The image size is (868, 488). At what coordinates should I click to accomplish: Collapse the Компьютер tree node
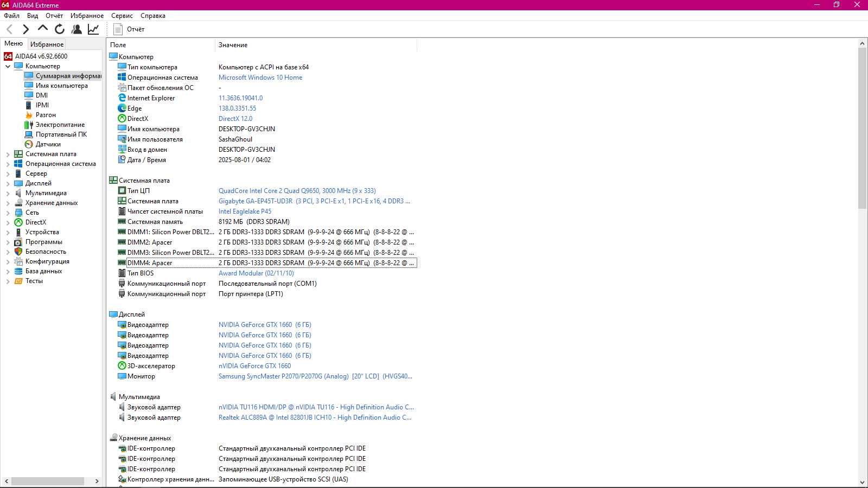(x=8, y=67)
